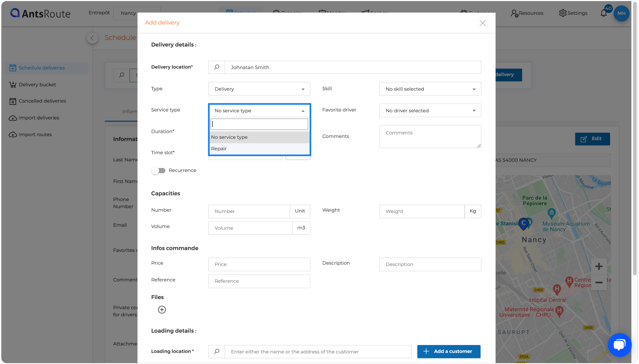Open Schedule deliveries in the sidebar
The height and width of the screenshot is (364, 639).
pos(47,68)
